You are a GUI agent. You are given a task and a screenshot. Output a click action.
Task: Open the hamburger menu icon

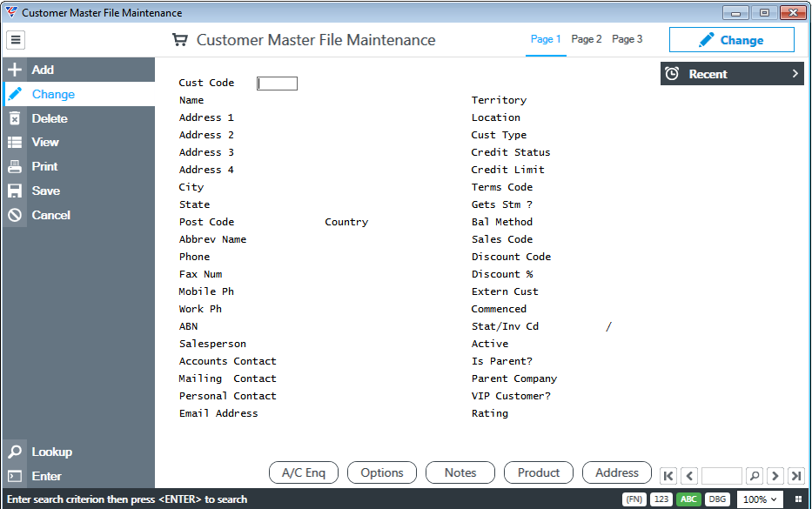point(16,39)
